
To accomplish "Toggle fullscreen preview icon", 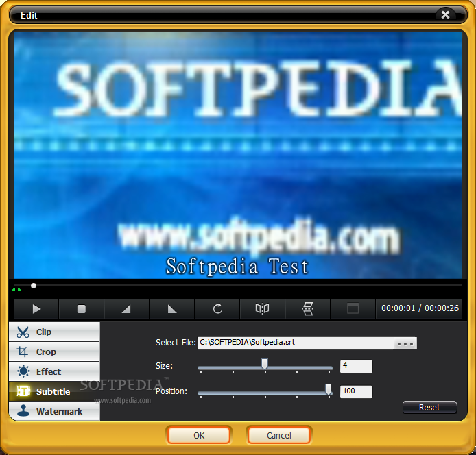I will (353, 309).
